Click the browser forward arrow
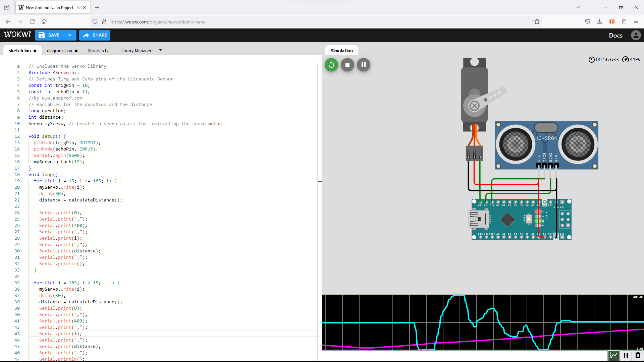644x362 pixels. pos(20,22)
